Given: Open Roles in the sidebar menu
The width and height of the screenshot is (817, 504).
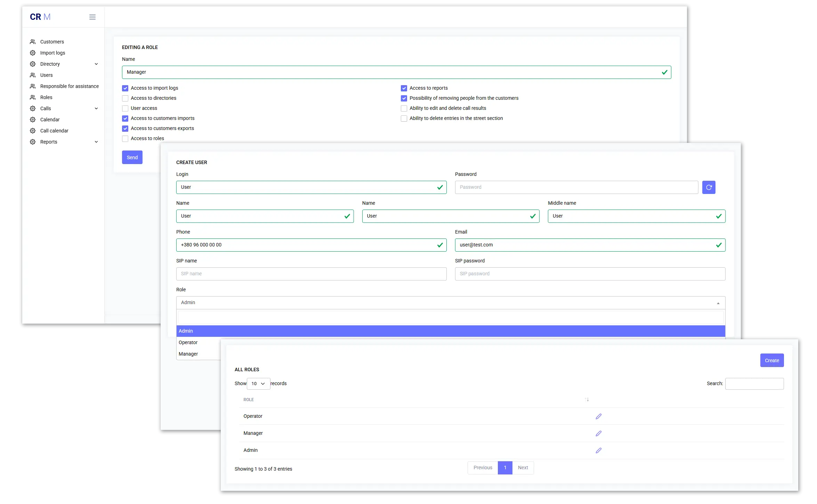Looking at the screenshot, I should [46, 97].
